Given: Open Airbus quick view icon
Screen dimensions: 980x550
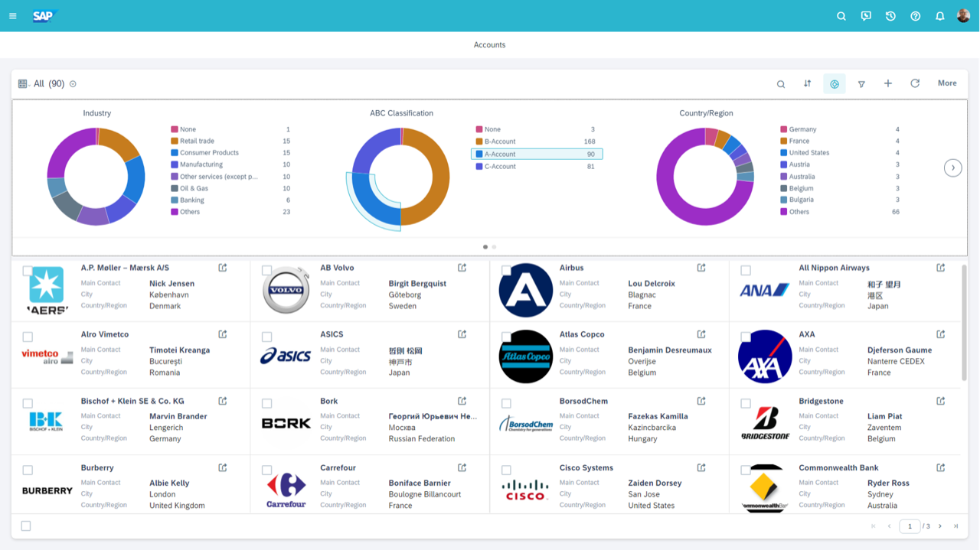Looking at the screenshot, I should pos(701,268).
